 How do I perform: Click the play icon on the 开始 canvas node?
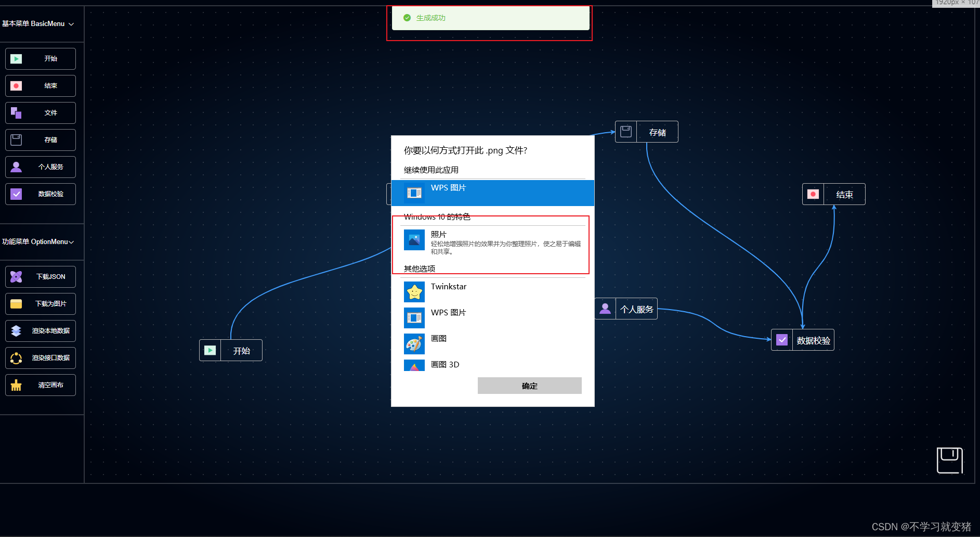[210, 350]
